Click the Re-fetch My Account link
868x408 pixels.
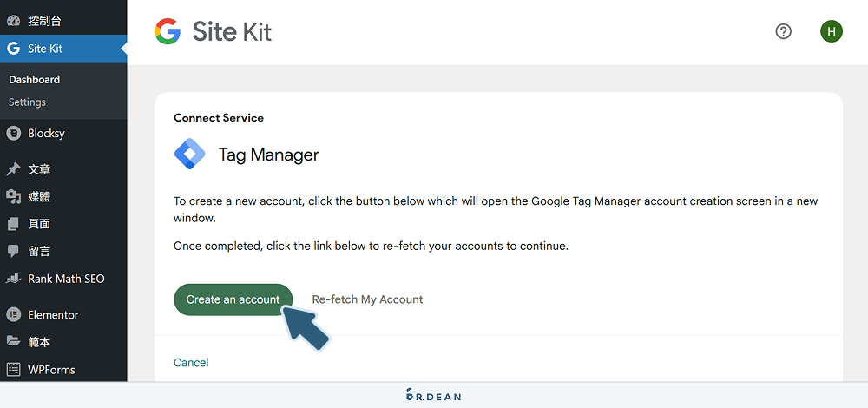click(x=367, y=299)
